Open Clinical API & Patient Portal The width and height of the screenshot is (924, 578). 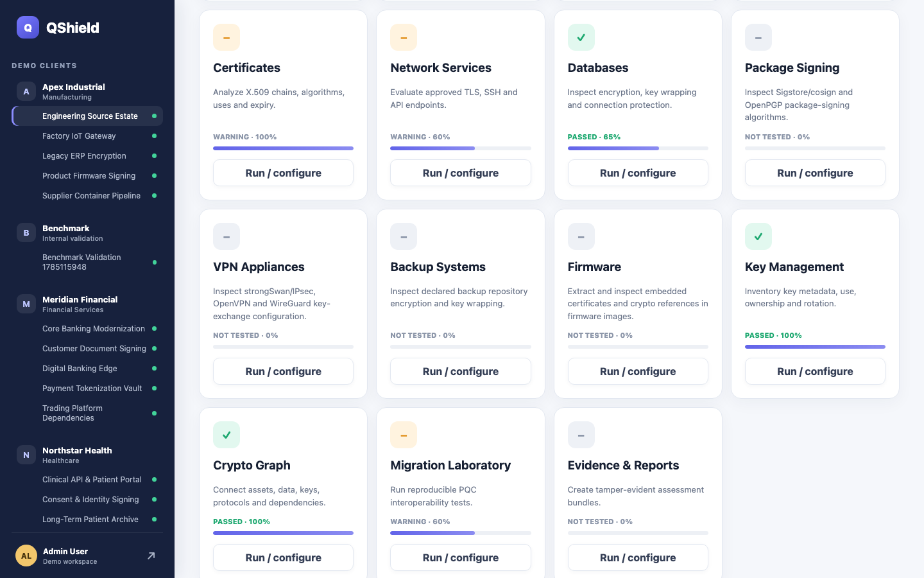point(87,480)
